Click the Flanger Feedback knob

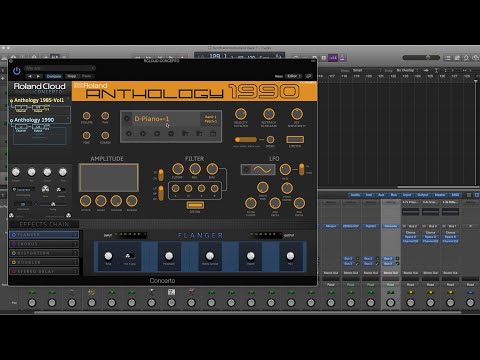pos(169,256)
